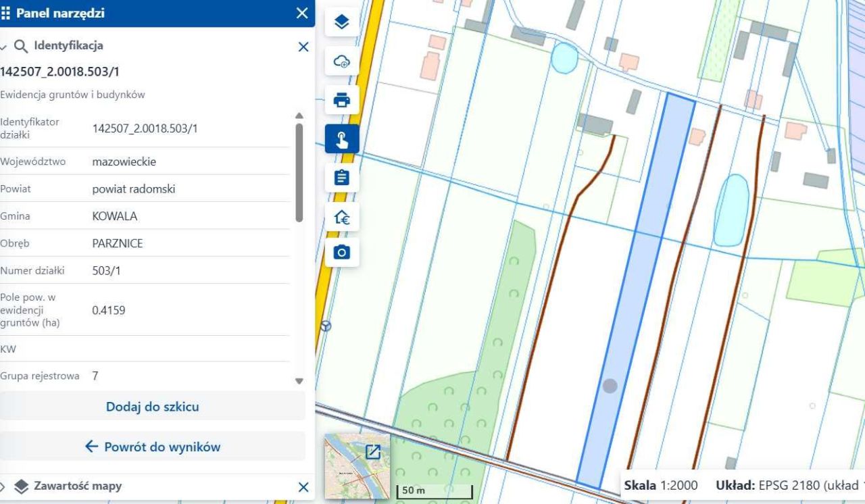Click the Grupa rejestrowa value 7

tap(95, 376)
